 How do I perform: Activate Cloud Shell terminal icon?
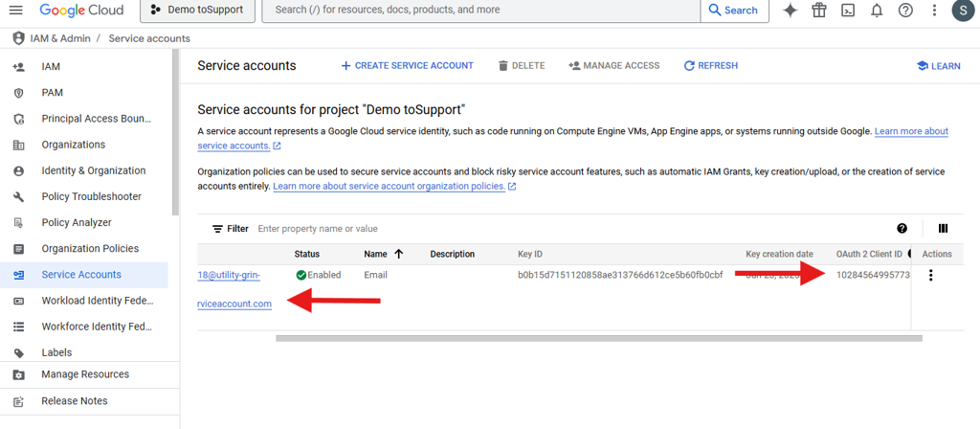pyautogui.click(x=848, y=11)
